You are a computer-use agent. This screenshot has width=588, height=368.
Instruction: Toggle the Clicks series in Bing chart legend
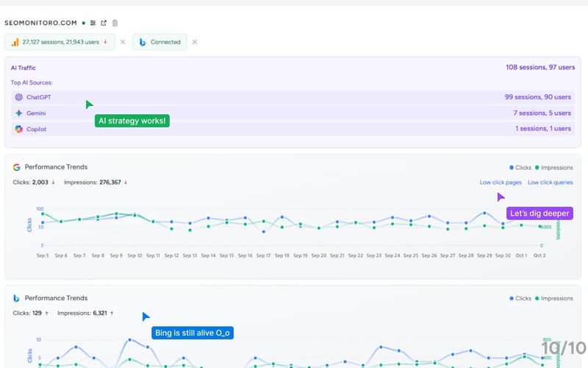(x=520, y=299)
